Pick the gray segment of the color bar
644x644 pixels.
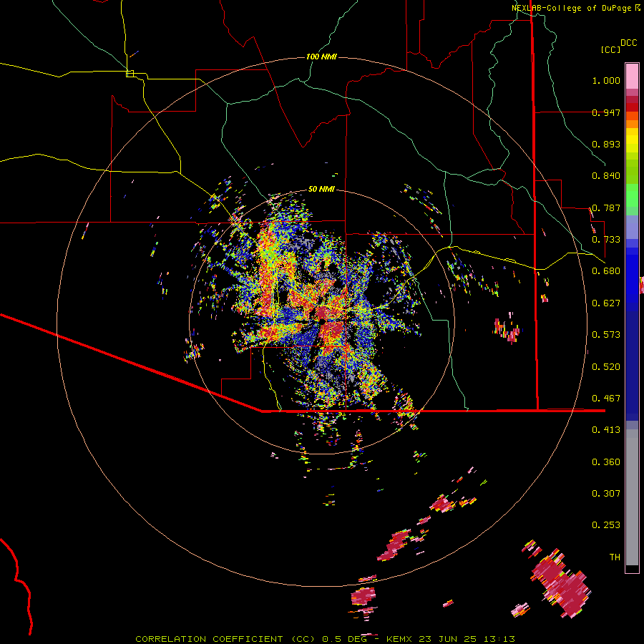[632, 497]
